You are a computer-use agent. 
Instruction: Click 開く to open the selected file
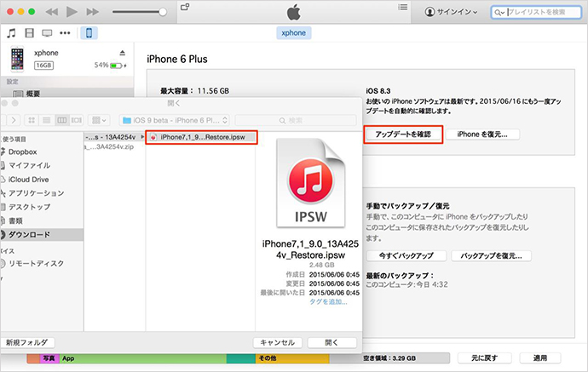(331, 342)
